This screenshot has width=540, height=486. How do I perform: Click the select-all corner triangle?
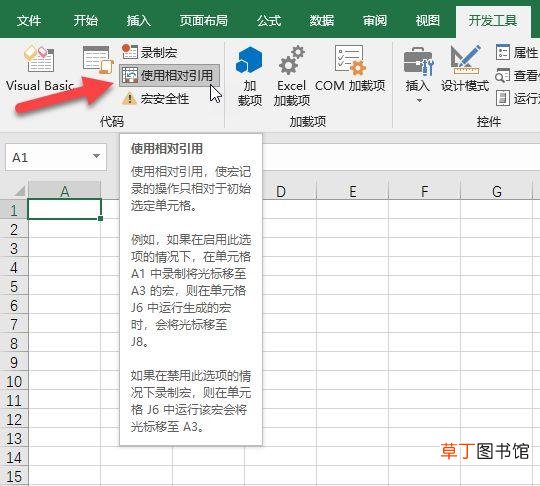pyautogui.click(x=19, y=190)
